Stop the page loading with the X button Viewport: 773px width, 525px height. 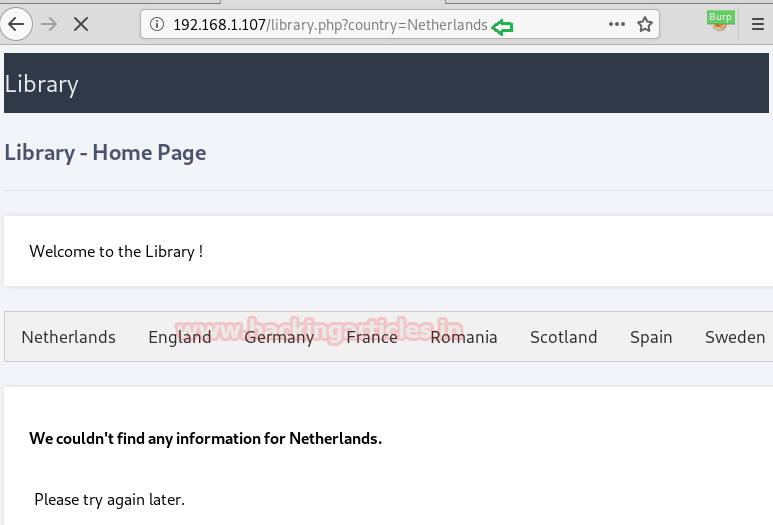[81, 24]
